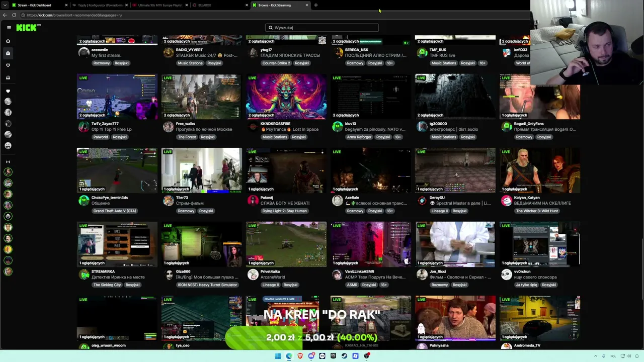
Task: Click the SEREGA_NSK channel avatar
Action: coord(338,53)
